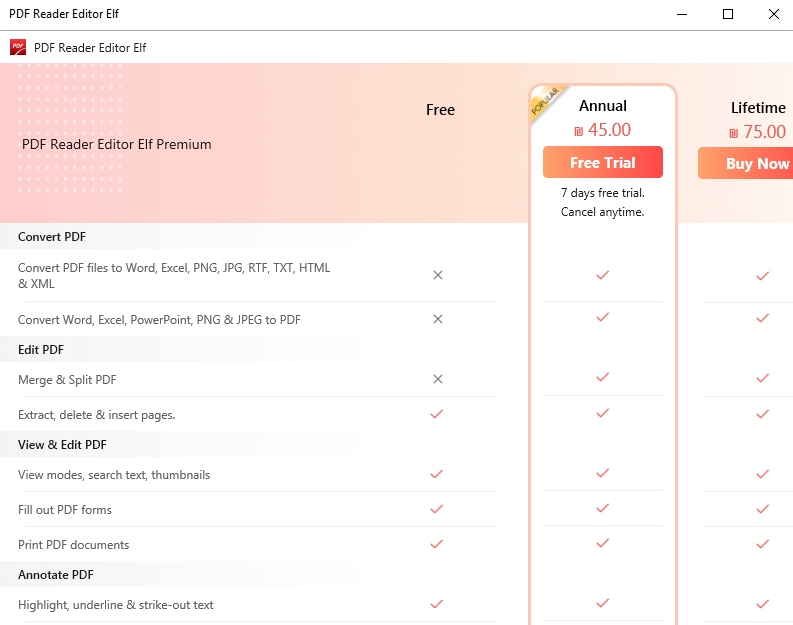Click the View & Edit PDF section header
The height and width of the screenshot is (625, 793).
62,444
